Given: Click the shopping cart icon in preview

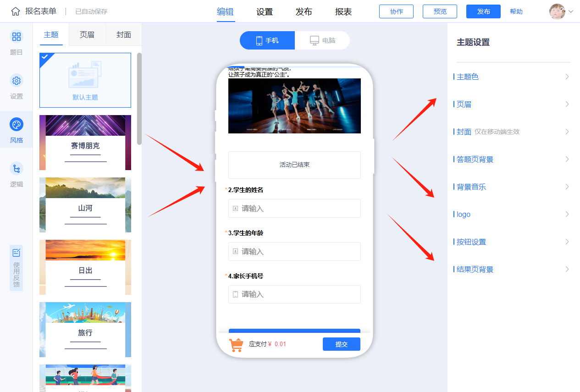Looking at the screenshot, I should (236, 344).
